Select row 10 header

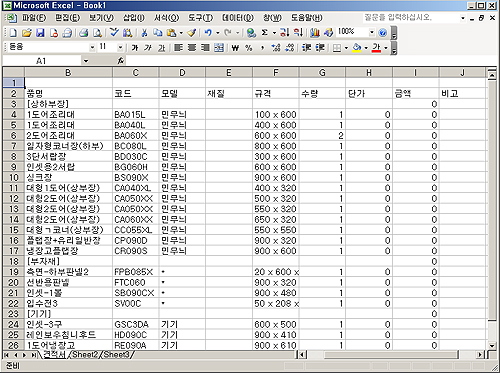click(13, 178)
